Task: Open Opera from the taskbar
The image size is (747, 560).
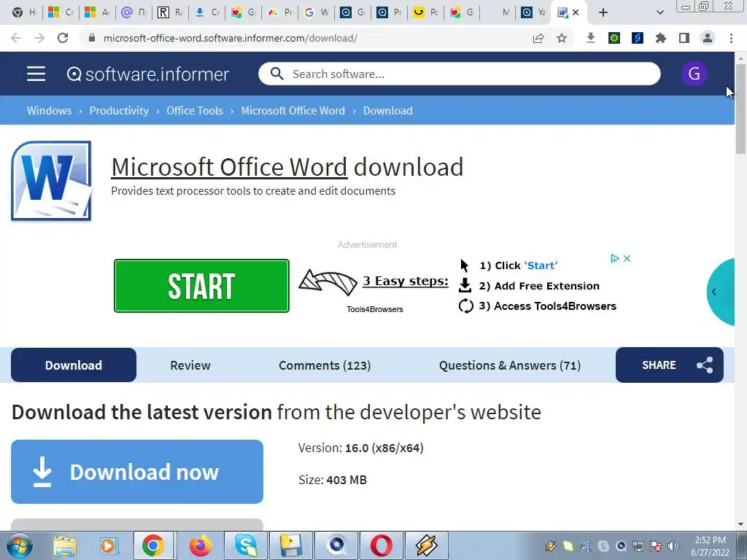Action: click(382, 545)
